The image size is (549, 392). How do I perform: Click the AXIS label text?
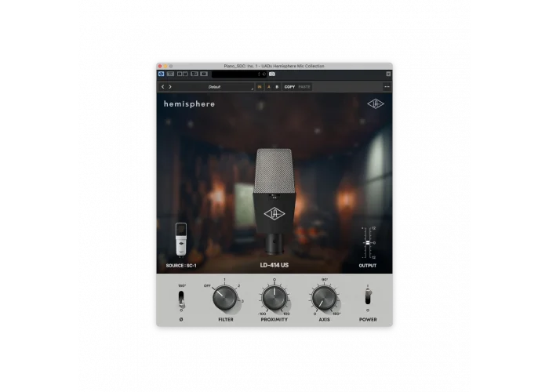click(x=324, y=320)
